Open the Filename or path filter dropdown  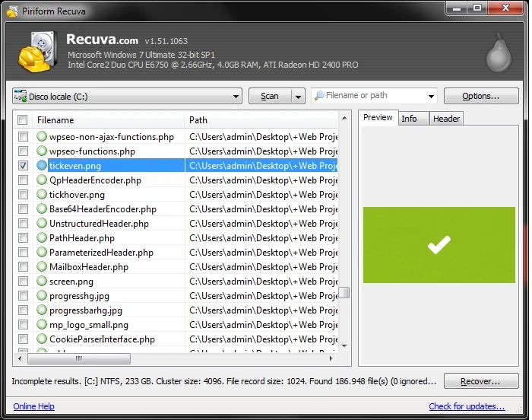tap(432, 97)
